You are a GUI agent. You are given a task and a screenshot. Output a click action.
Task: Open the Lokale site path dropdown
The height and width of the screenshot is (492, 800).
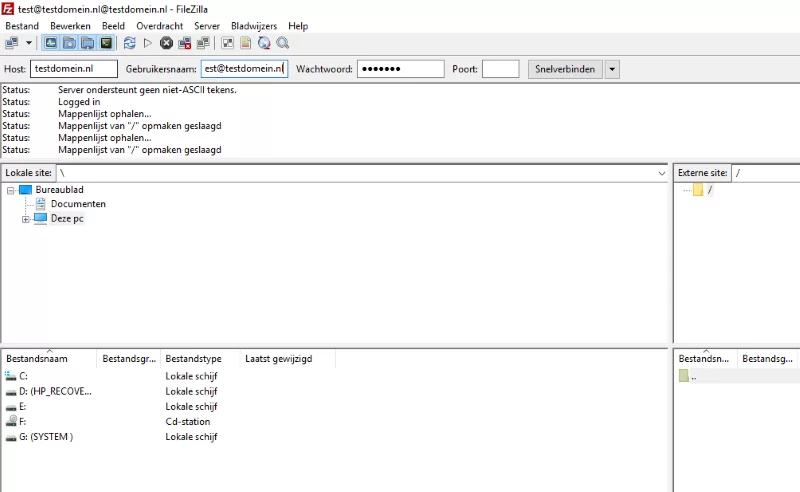click(662, 174)
